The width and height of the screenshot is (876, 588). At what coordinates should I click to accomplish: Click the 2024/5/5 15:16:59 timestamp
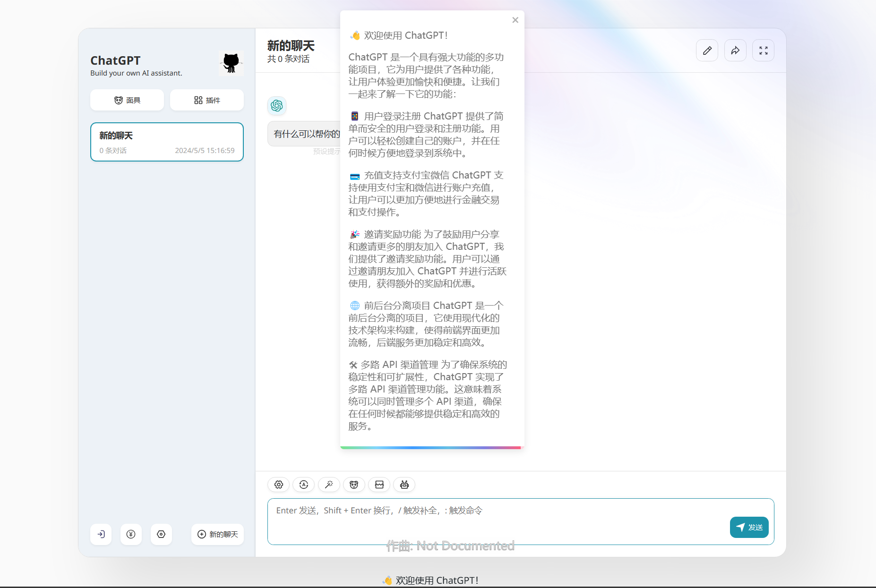click(205, 151)
